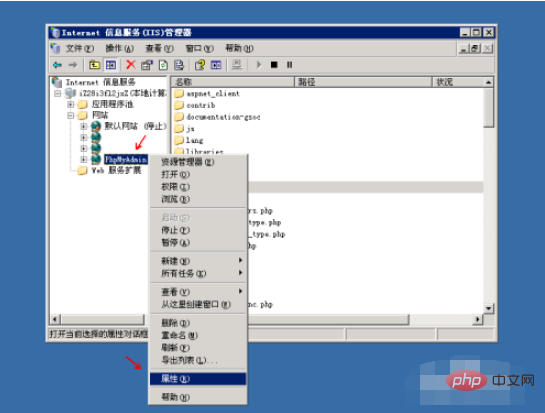Click the globe icon of 默认网站
This screenshot has width=545, height=413.
[x=96, y=126]
